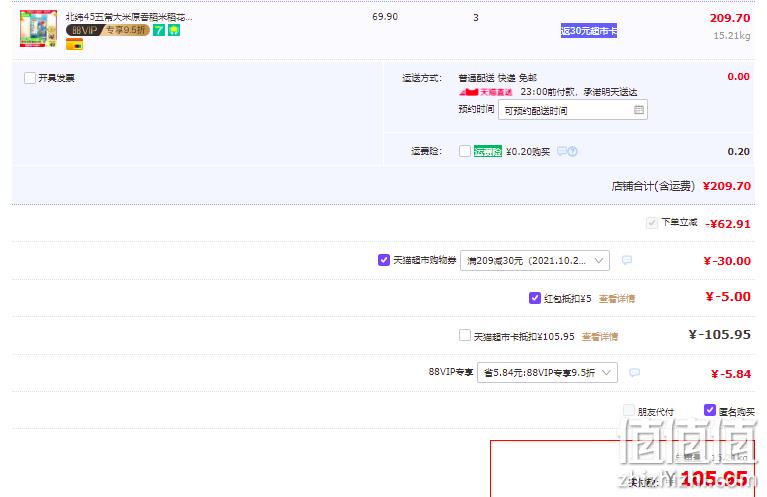This screenshot has height=497, width=767.
Task: Click the green 运费险 badge
Action: pos(488,152)
